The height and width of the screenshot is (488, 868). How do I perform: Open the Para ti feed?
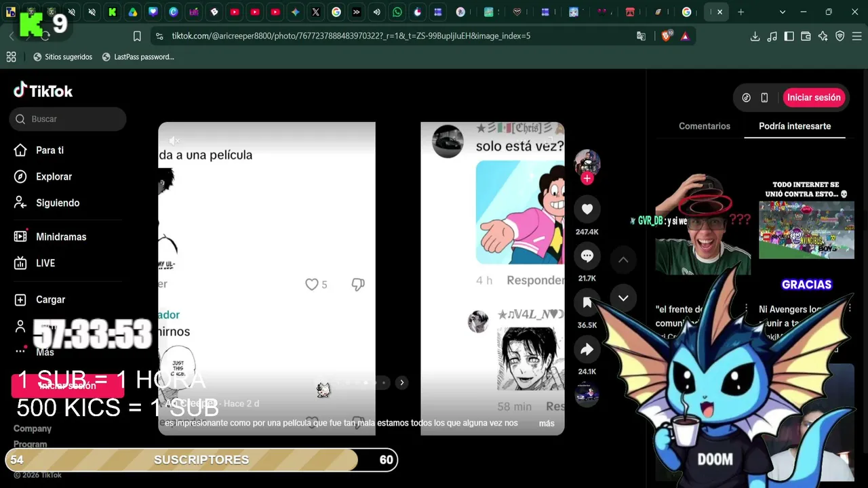pyautogui.click(x=50, y=150)
